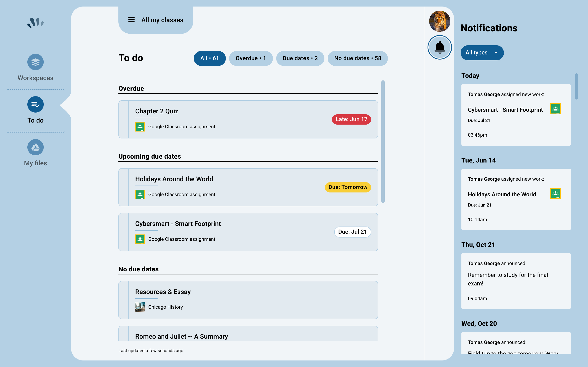
Task: Open the Holidays Around the World assignment
Action: (x=174, y=179)
